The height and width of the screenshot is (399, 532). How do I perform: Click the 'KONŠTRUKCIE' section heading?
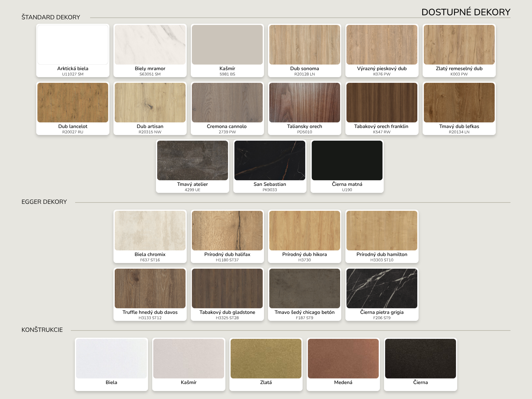[42, 330]
